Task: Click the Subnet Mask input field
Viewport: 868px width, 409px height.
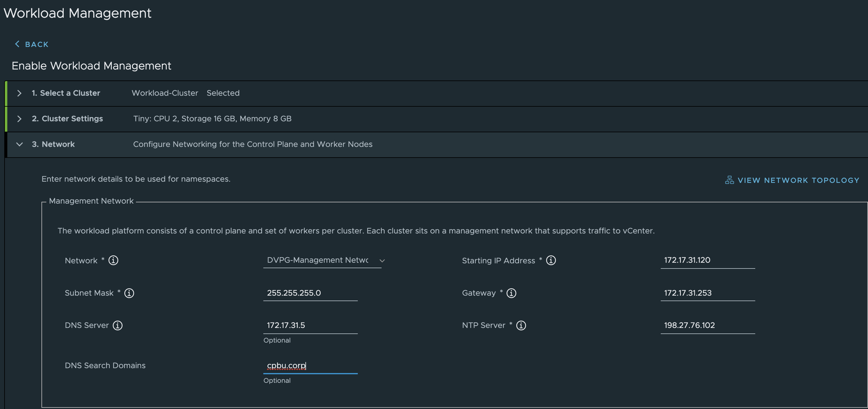Action: click(310, 293)
